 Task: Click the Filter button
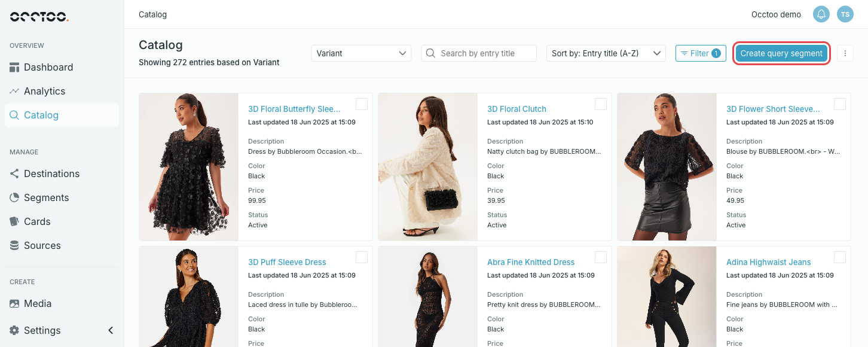pyautogui.click(x=701, y=53)
